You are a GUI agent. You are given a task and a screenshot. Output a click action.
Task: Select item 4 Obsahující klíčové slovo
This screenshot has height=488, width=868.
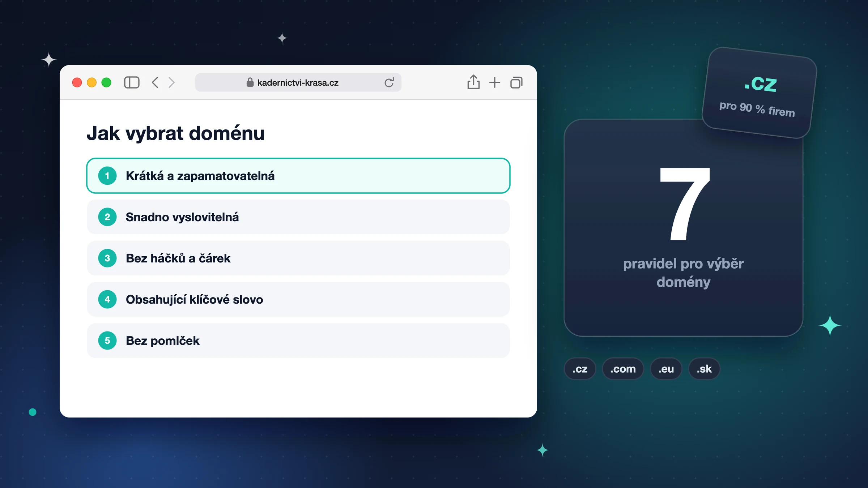pos(298,299)
